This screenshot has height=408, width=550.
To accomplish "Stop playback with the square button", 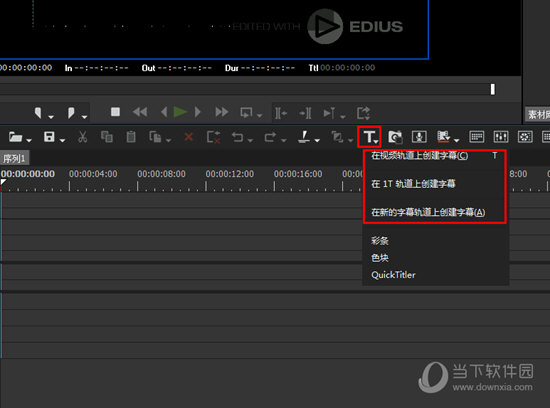I will pos(115,112).
